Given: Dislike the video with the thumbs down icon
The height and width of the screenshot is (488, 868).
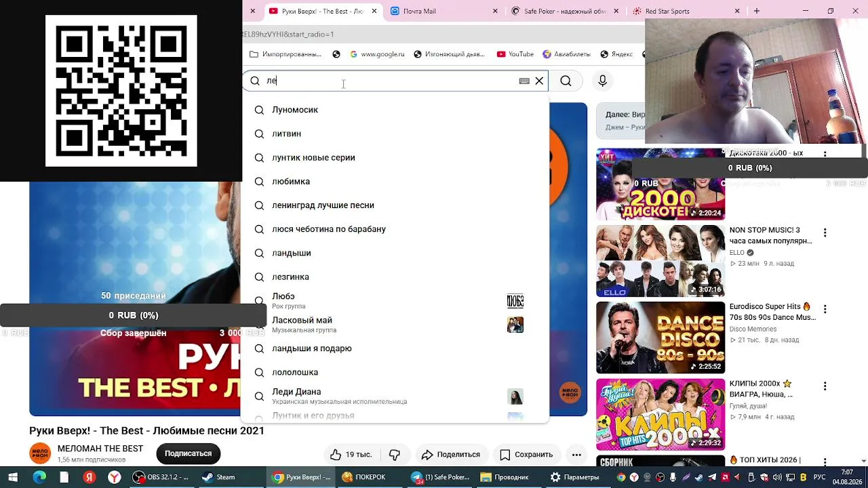Looking at the screenshot, I should click(x=395, y=454).
